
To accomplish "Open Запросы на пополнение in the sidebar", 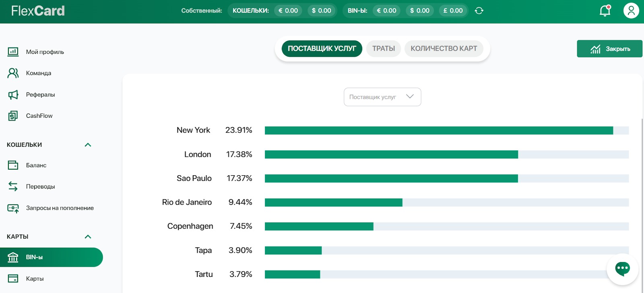I will 60,208.
